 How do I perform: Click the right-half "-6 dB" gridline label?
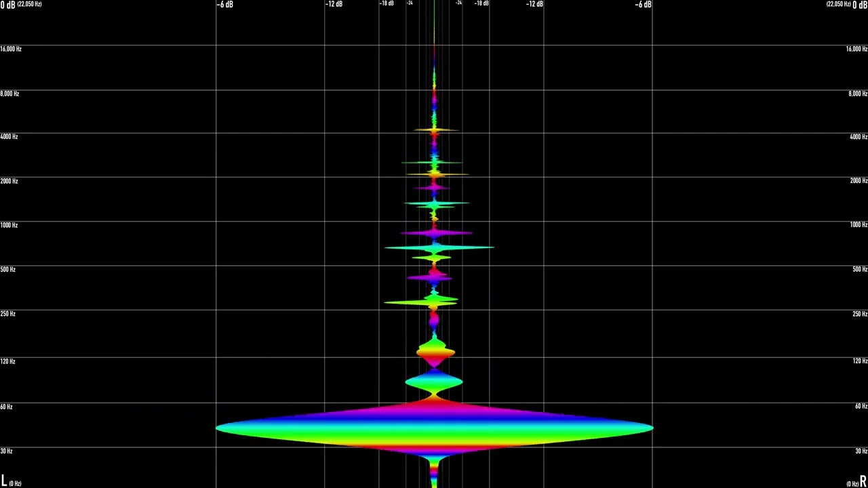click(643, 5)
